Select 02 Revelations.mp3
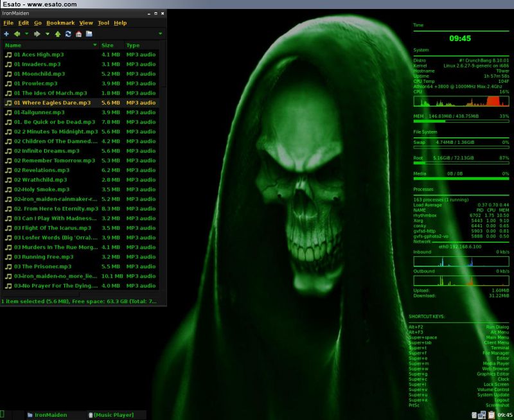This screenshot has height=420, width=514. (82, 170)
